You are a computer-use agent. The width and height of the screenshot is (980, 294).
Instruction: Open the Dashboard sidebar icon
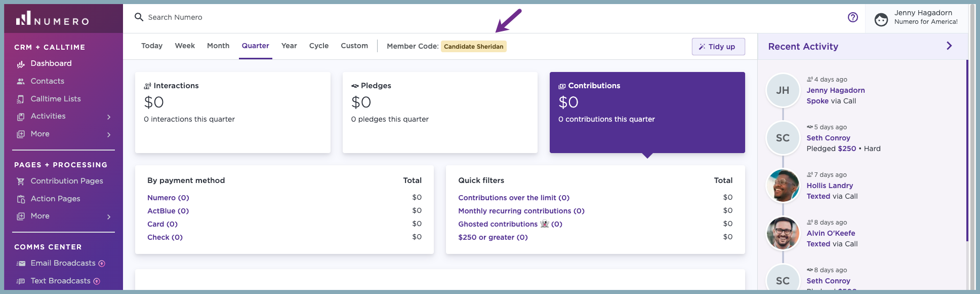(x=21, y=64)
